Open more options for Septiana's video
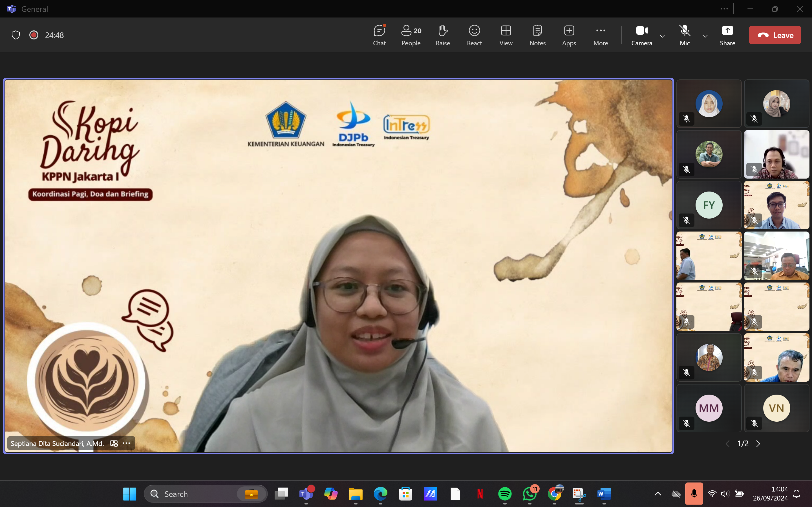812x507 pixels. click(127, 443)
